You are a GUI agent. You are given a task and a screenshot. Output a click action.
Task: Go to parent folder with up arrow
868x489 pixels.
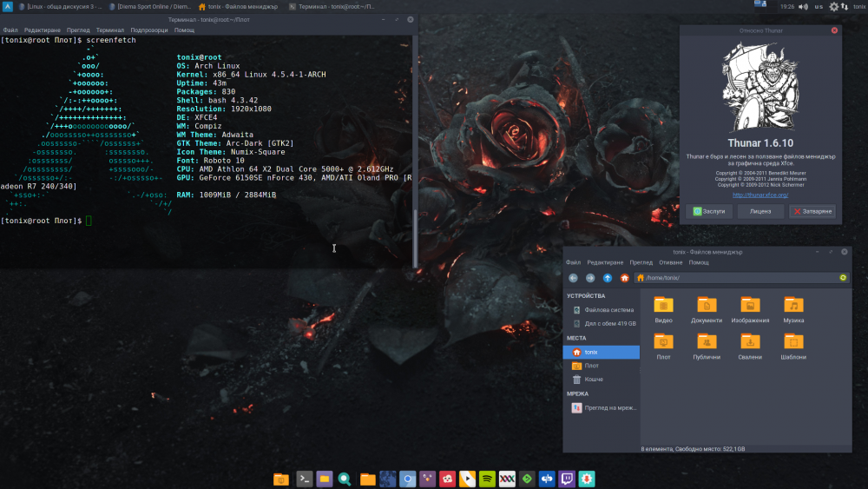pos(608,278)
